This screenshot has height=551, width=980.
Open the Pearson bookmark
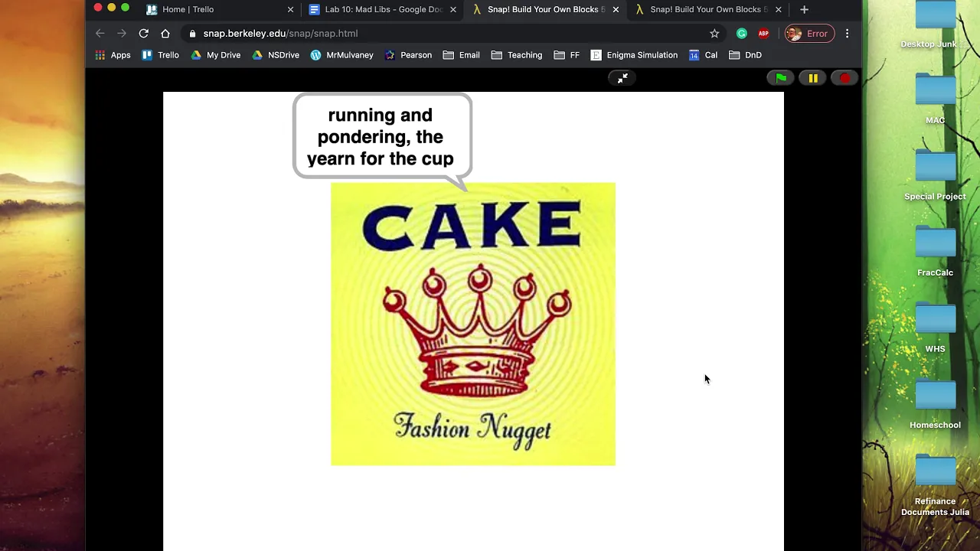[x=408, y=55]
